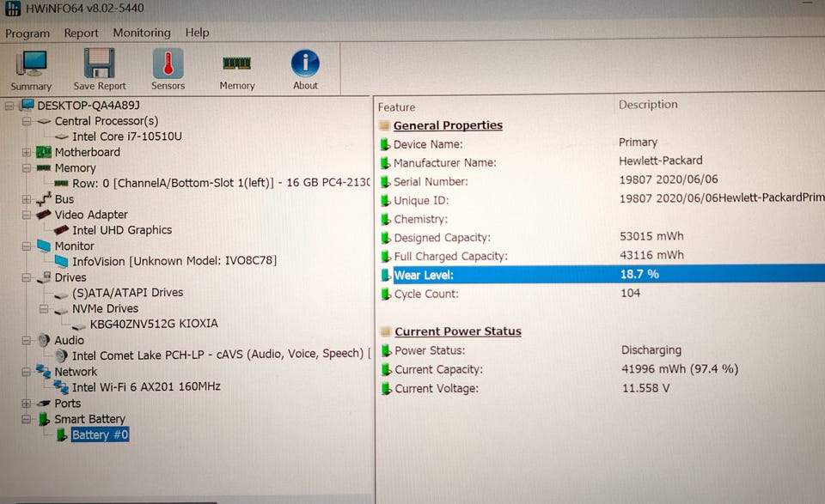Click the 43116 mWh value
Viewport: 825px width, 504px height.
(651, 255)
